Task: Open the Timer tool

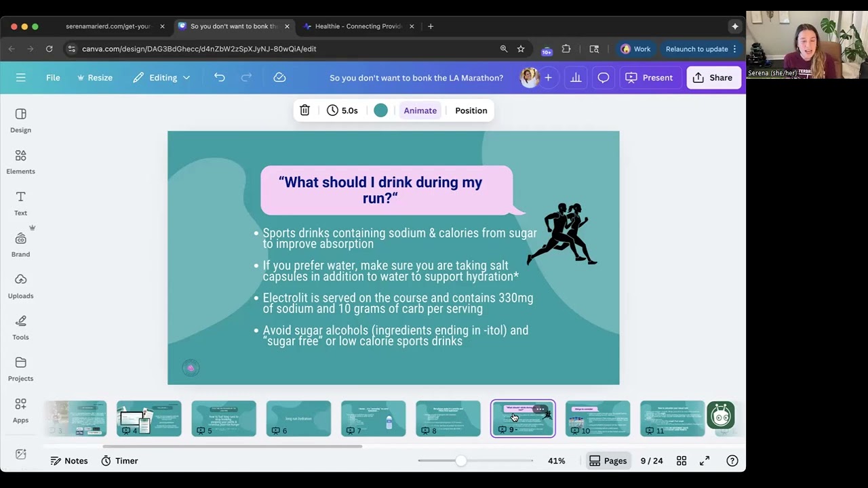Action: (119, 461)
